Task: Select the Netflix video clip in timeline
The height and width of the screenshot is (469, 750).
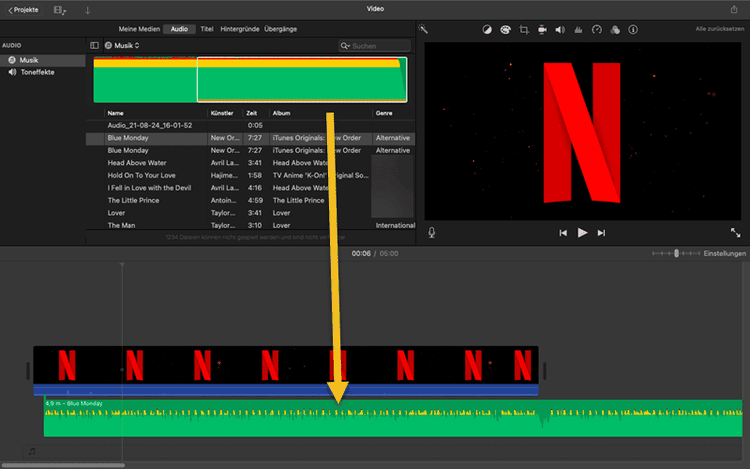Action: (286, 365)
